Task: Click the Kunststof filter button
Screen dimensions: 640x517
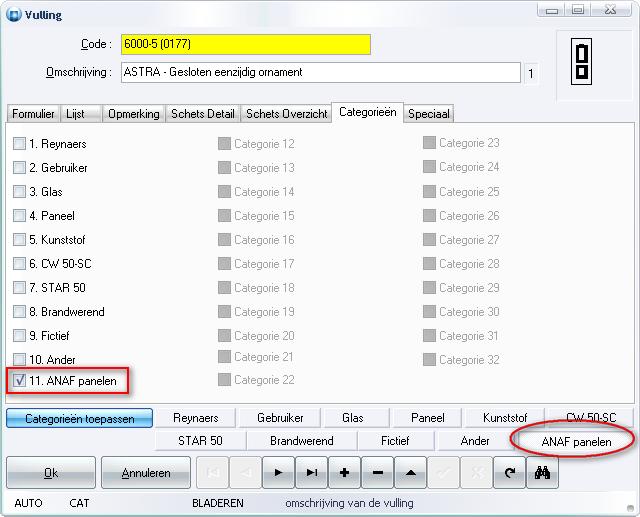Action: click(505, 418)
